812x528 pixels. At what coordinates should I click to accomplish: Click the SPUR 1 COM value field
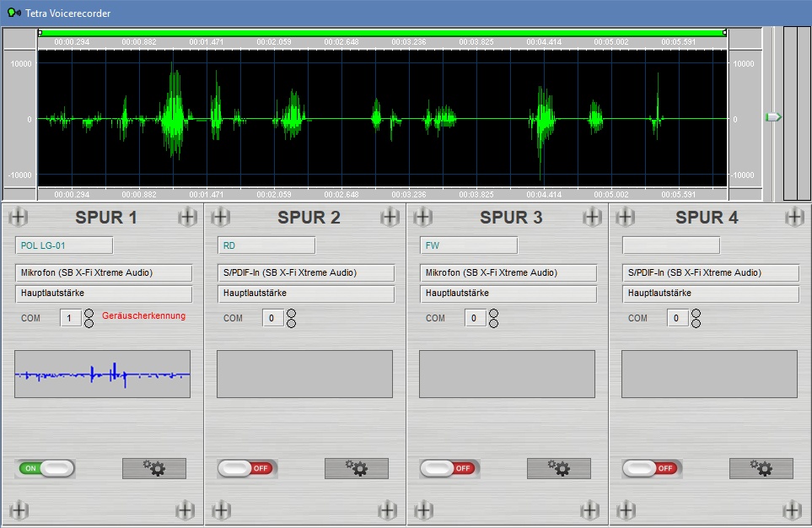[71, 318]
